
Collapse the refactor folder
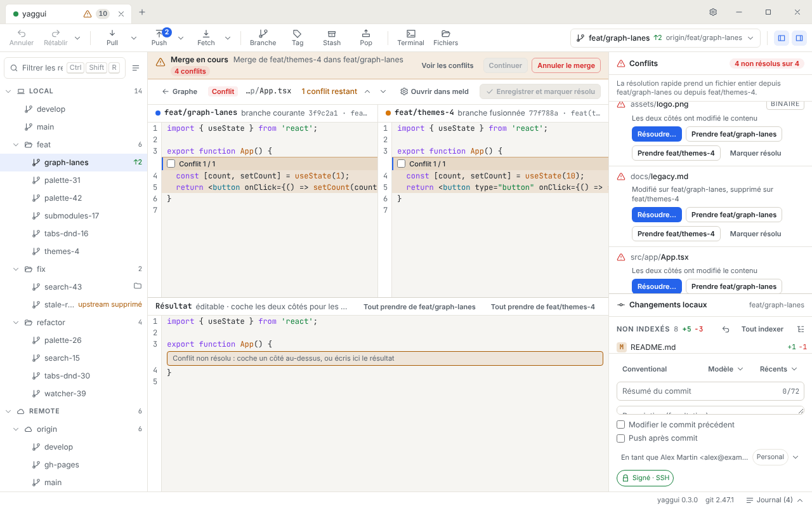point(16,323)
